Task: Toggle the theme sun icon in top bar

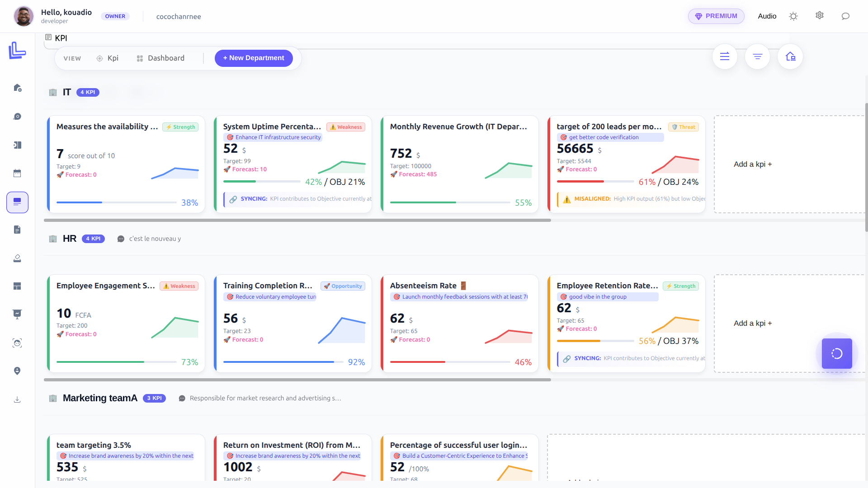Action: tap(793, 16)
